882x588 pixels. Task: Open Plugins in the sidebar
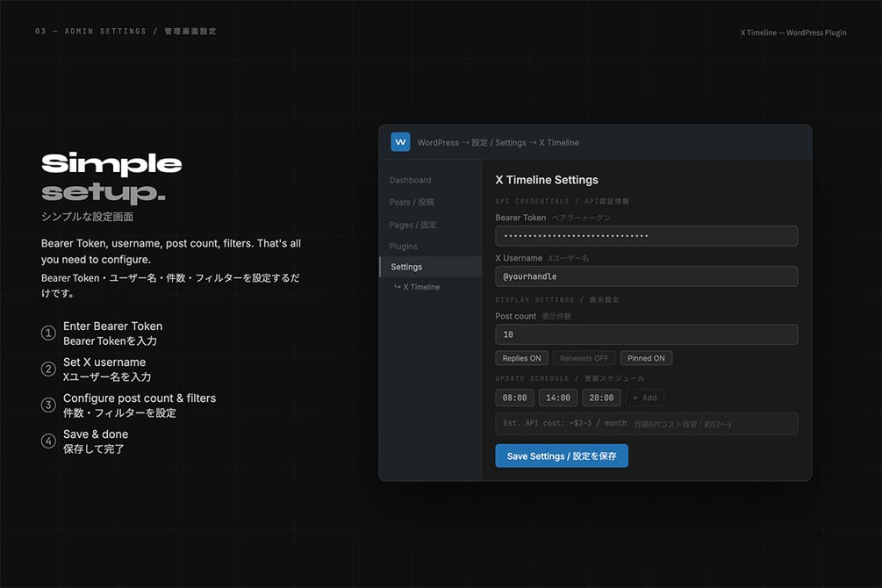404,247
